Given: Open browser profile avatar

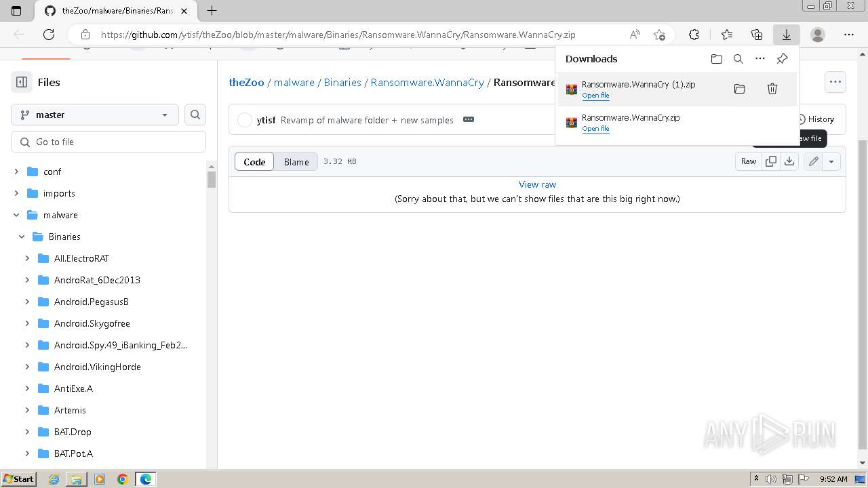Looking at the screenshot, I should (x=818, y=35).
